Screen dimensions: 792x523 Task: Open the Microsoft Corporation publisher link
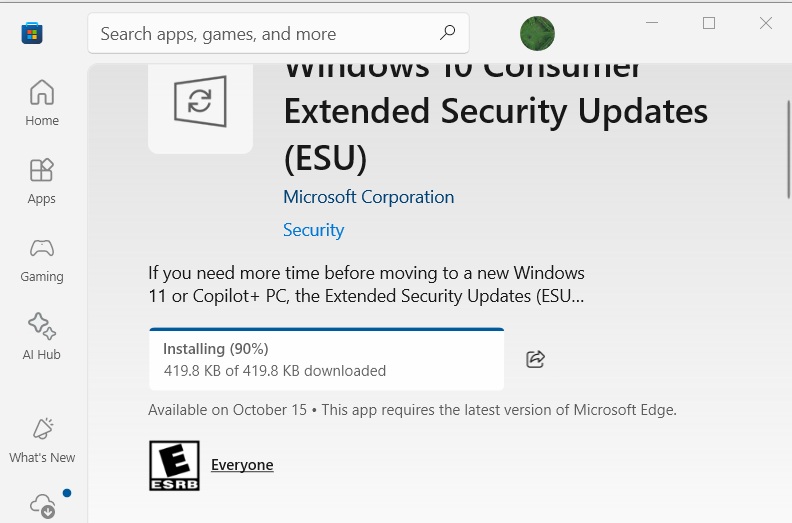pyautogui.click(x=368, y=197)
